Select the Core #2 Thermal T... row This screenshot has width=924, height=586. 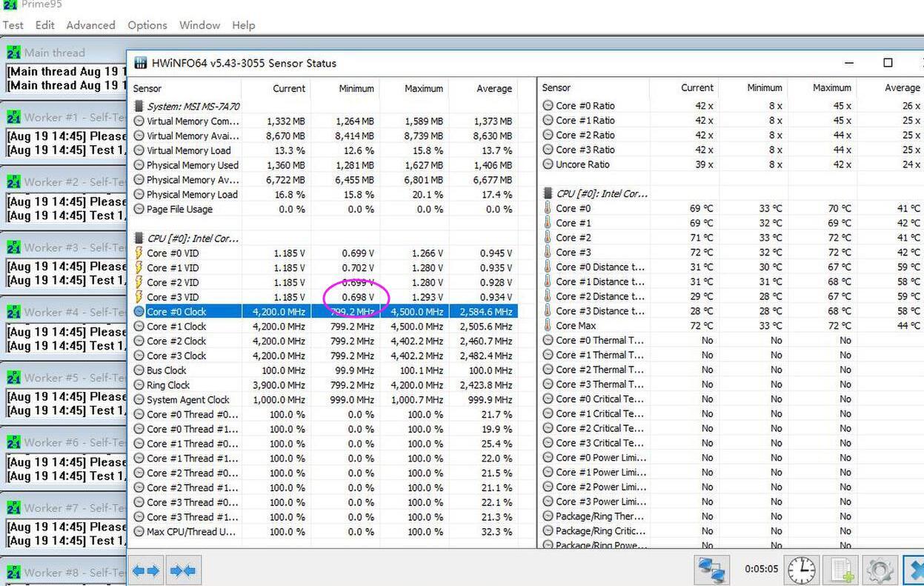731,370
